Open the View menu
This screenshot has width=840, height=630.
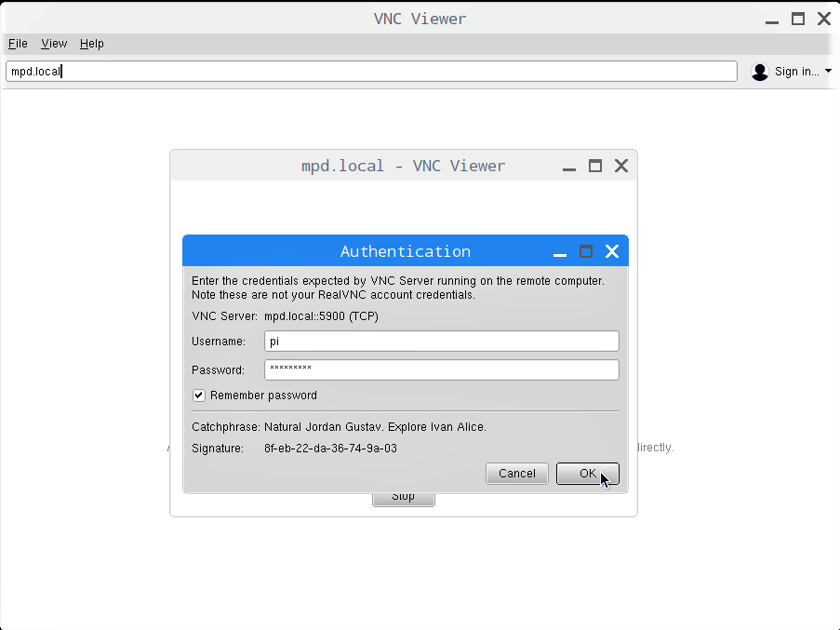(x=54, y=44)
